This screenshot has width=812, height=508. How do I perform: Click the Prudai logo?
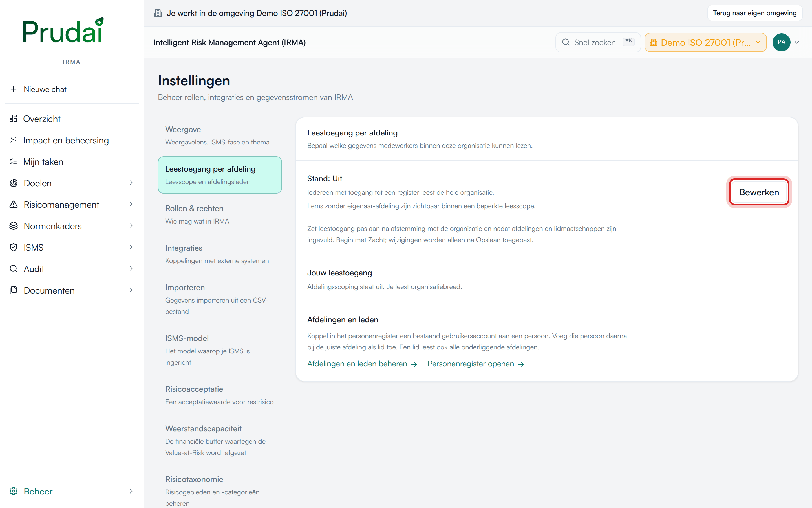(x=63, y=30)
